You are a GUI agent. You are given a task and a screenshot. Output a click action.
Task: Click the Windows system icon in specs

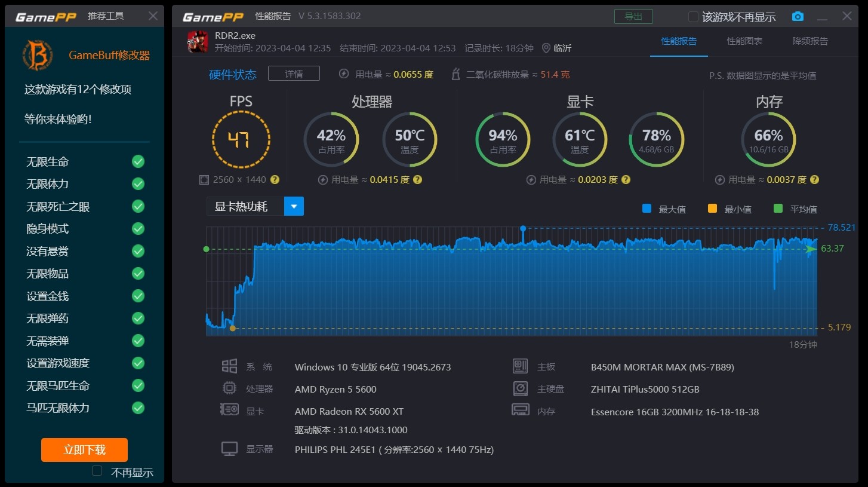point(229,366)
